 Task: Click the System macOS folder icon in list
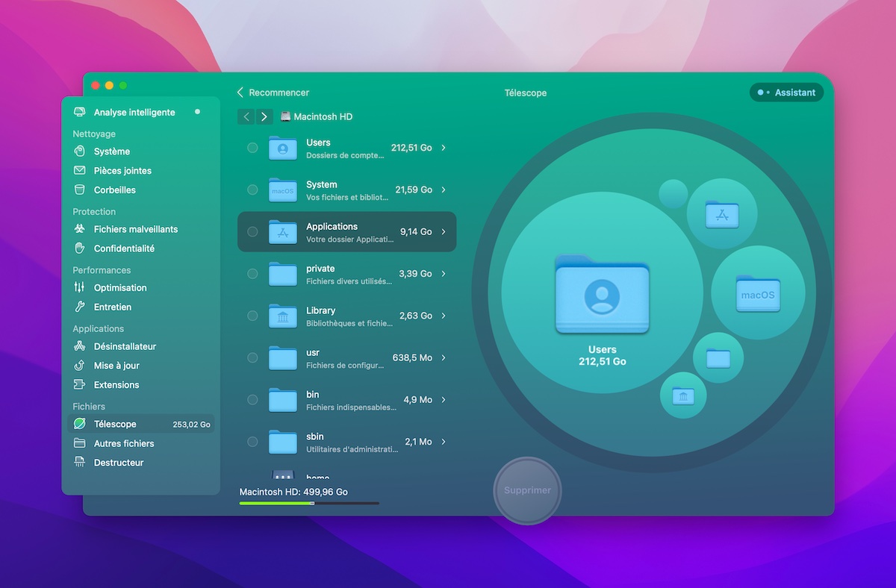[x=283, y=190]
